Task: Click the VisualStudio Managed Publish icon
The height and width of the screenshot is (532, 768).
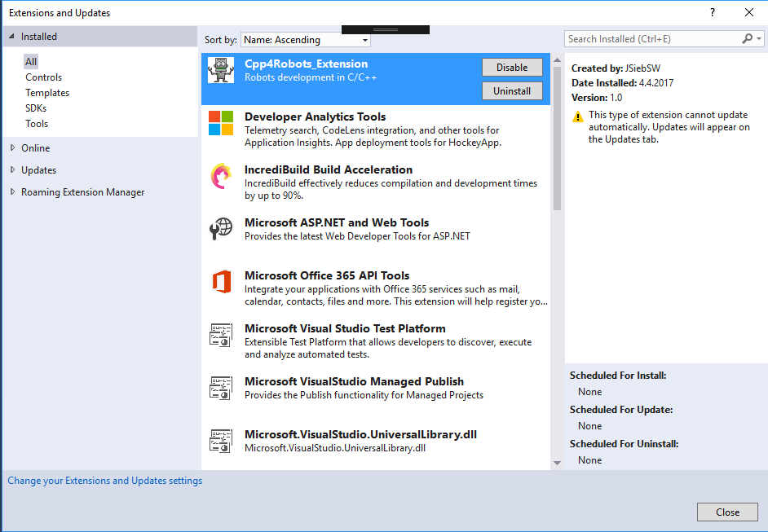Action: click(x=220, y=388)
